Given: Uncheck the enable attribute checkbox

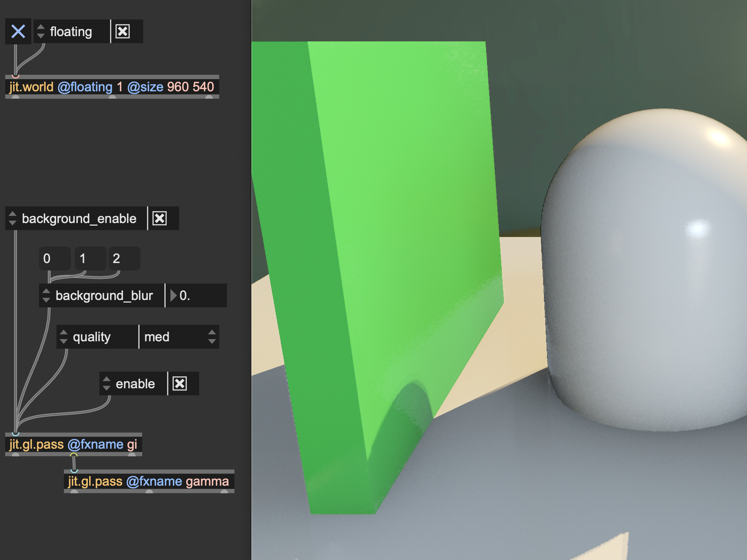Looking at the screenshot, I should [180, 383].
